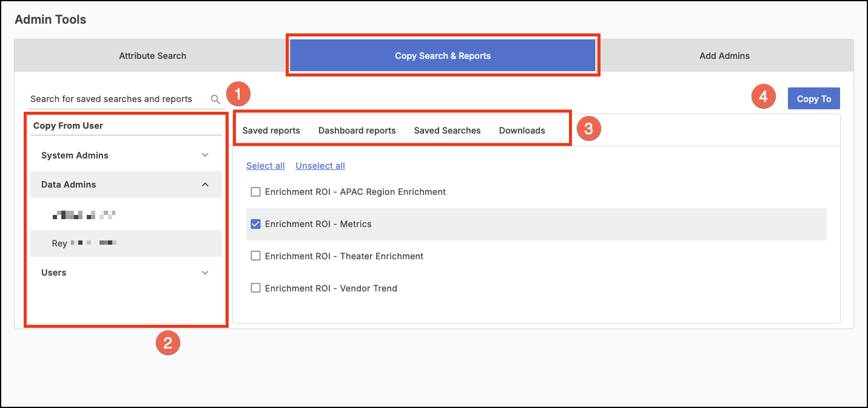Image resolution: width=868 pixels, height=408 pixels.
Task: Click the Copy From User heading
Action: tap(68, 126)
